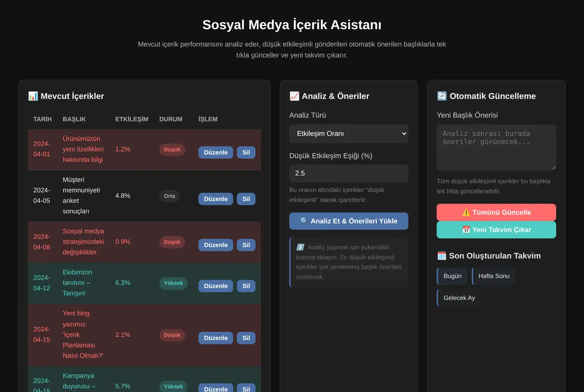Click the Son Oluşturulan Takvim heading
The width and height of the screenshot is (584, 392).
coord(489,256)
